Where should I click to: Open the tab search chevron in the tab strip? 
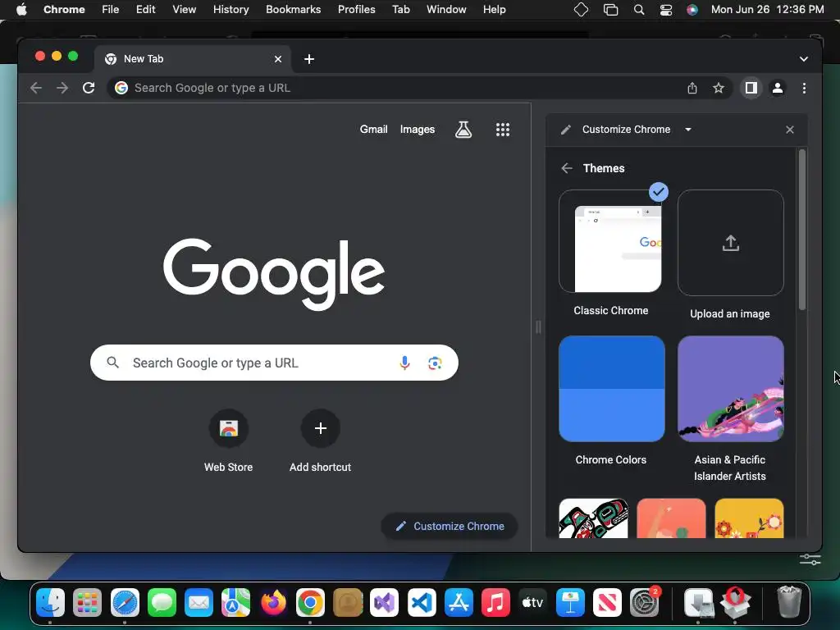pyautogui.click(x=804, y=59)
